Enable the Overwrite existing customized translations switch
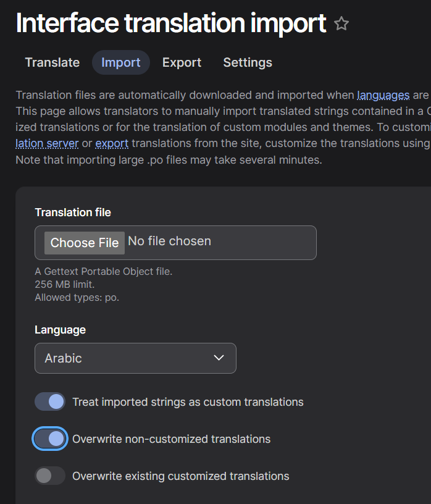 (x=50, y=476)
